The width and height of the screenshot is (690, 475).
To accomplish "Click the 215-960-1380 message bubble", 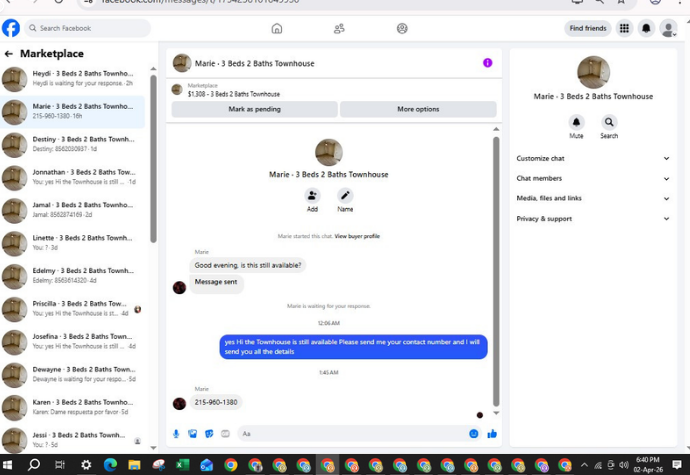I will tap(216, 402).
